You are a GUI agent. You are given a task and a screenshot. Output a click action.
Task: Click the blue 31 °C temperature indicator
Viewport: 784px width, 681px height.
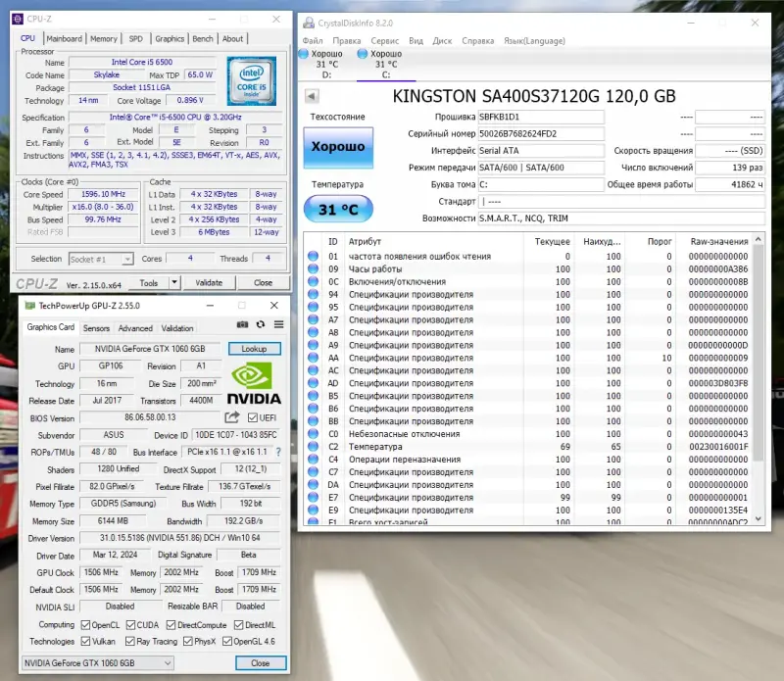[338, 209]
